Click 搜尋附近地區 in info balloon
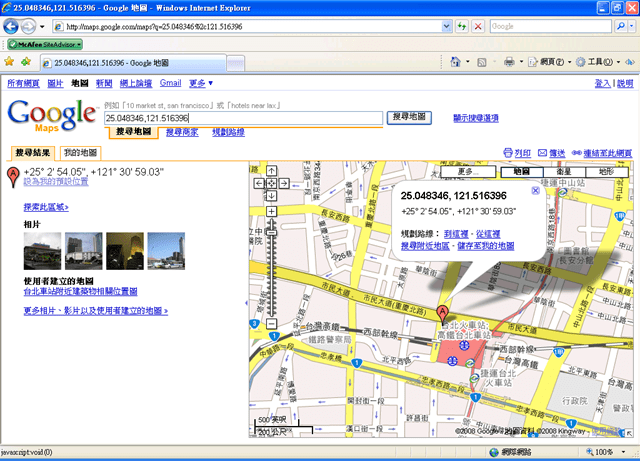Image resolution: width=640 pixels, height=461 pixels. (x=425, y=246)
